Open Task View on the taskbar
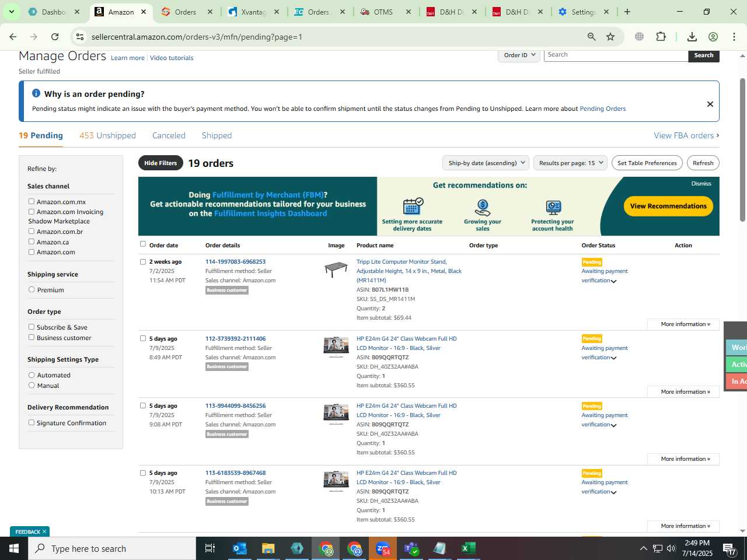 click(x=210, y=548)
